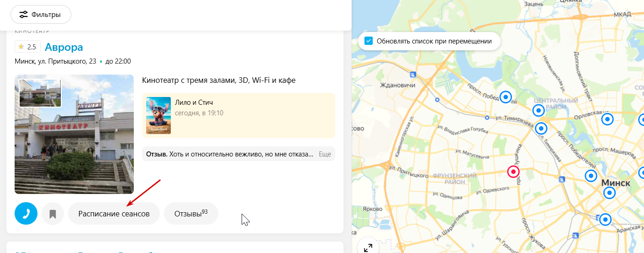Screen dimensions: 644x253
Task: Click the blue phone call icon
Action: [26, 214]
